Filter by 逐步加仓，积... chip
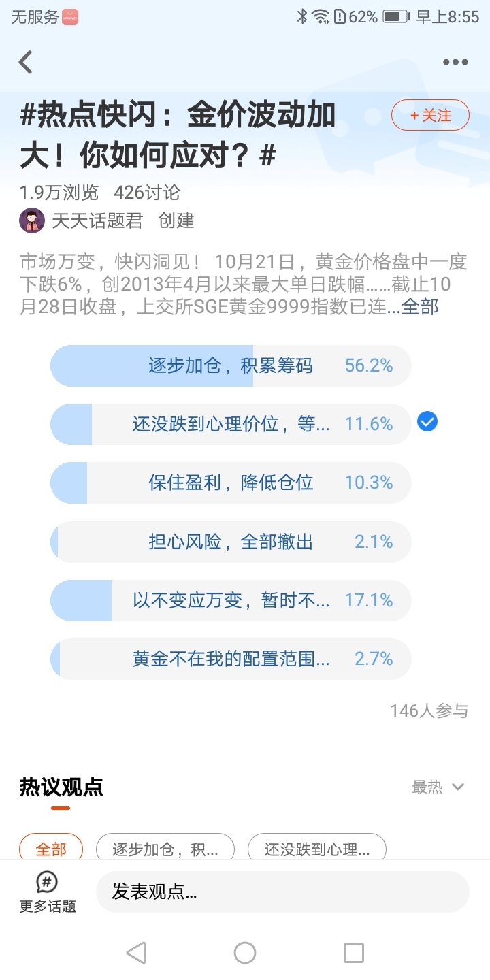Viewport: 490px width, 980px height. coord(165,849)
